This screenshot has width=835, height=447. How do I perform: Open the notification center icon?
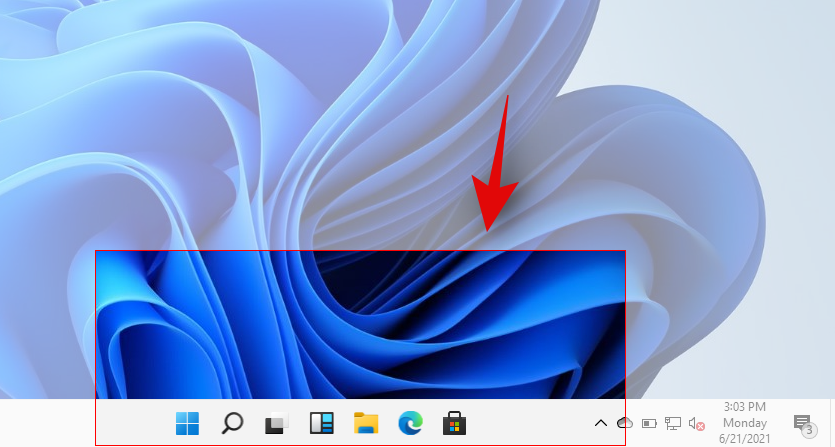[804, 425]
